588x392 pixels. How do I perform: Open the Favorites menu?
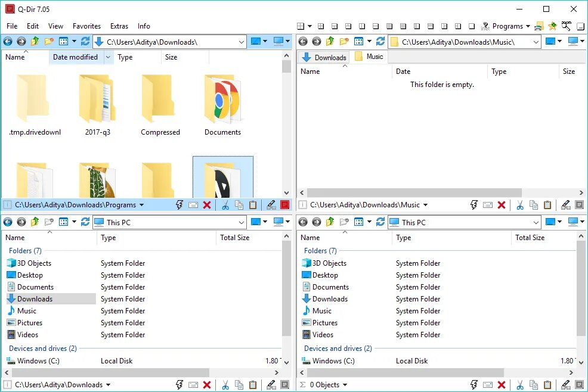pos(86,26)
